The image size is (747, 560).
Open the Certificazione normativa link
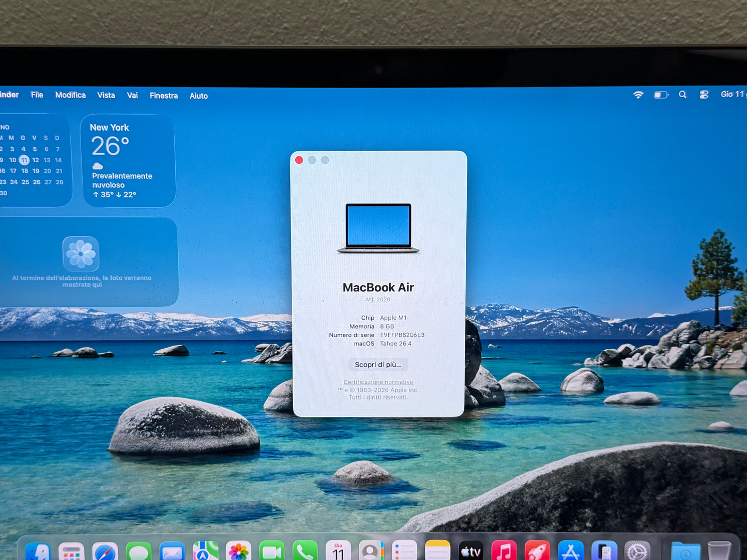(378, 382)
